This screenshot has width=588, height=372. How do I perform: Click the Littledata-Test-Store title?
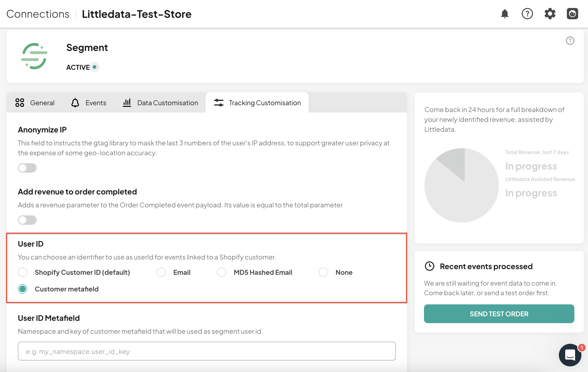[137, 14]
